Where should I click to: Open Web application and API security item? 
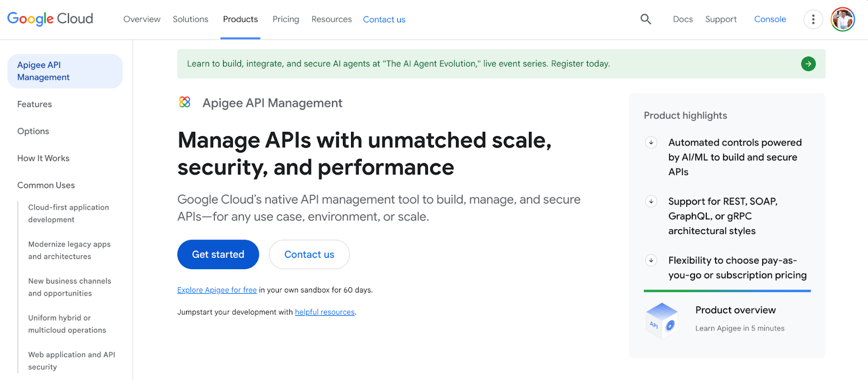(x=72, y=361)
